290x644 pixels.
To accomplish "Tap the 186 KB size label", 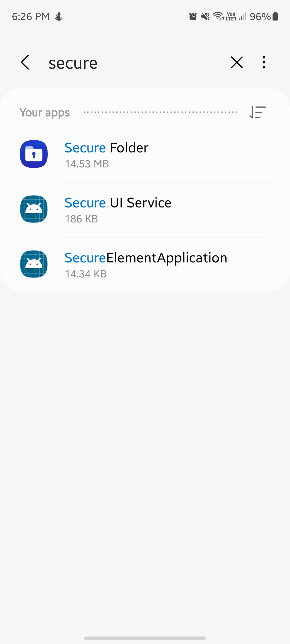I will click(81, 219).
